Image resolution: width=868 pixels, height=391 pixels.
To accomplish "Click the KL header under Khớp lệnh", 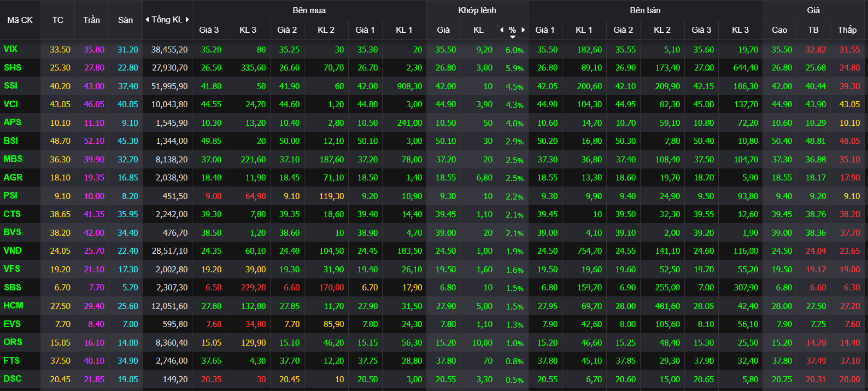I will coord(478,30).
